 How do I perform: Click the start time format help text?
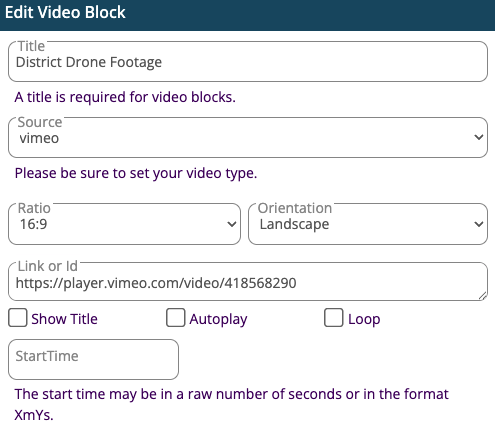(x=231, y=404)
